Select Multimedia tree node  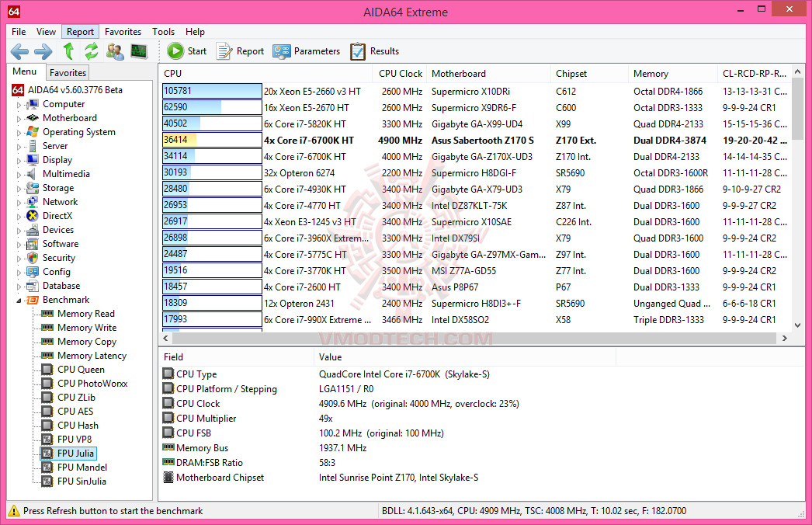click(66, 174)
